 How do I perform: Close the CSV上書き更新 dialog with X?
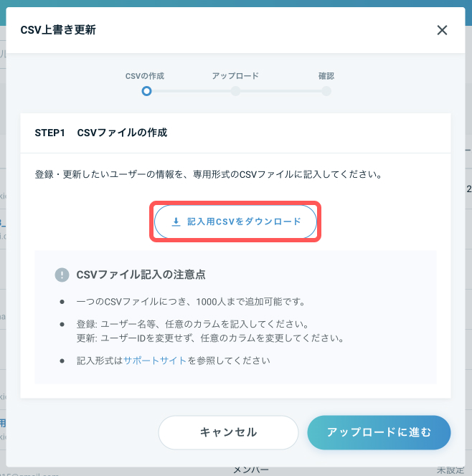click(442, 30)
